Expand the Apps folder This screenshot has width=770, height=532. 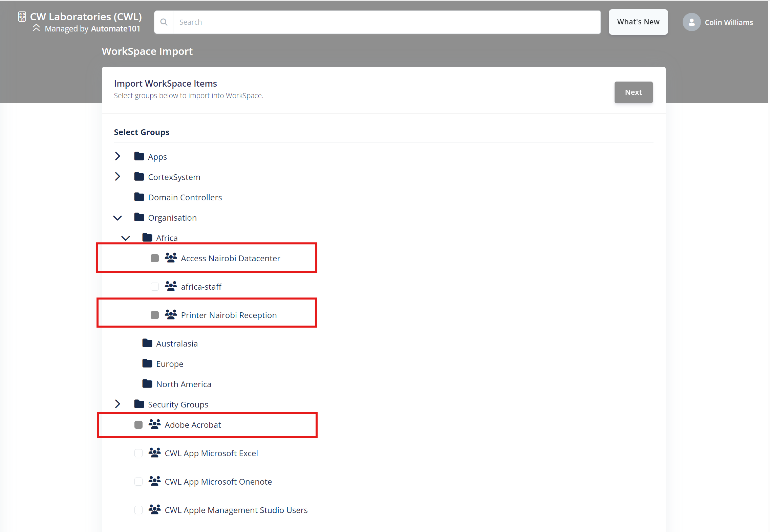click(117, 156)
